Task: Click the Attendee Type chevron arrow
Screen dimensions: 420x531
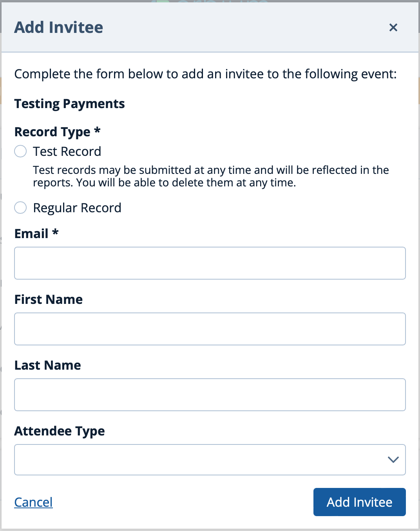Action: (x=393, y=460)
